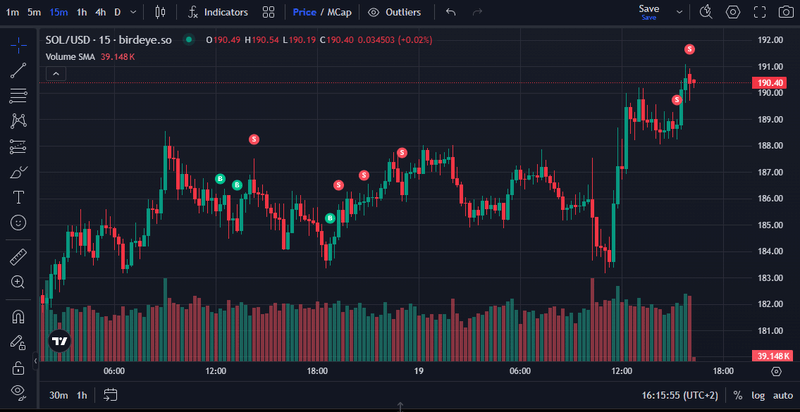Select the ruler measure tool
Screen dimensions: 800x412
coord(18,257)
